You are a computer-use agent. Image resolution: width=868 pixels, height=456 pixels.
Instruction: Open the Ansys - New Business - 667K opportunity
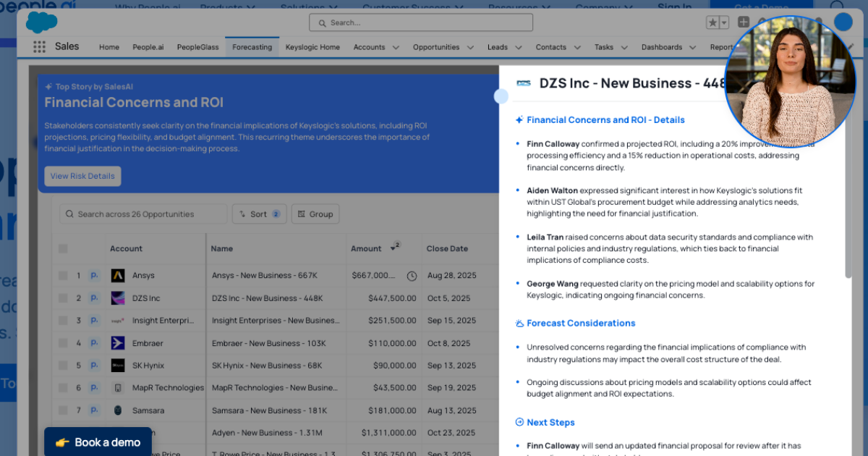[x=265, y=275]
